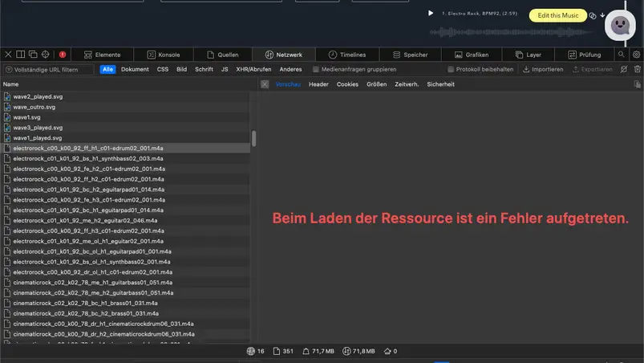Click the icon right of the detail tabs

[637, 84]
